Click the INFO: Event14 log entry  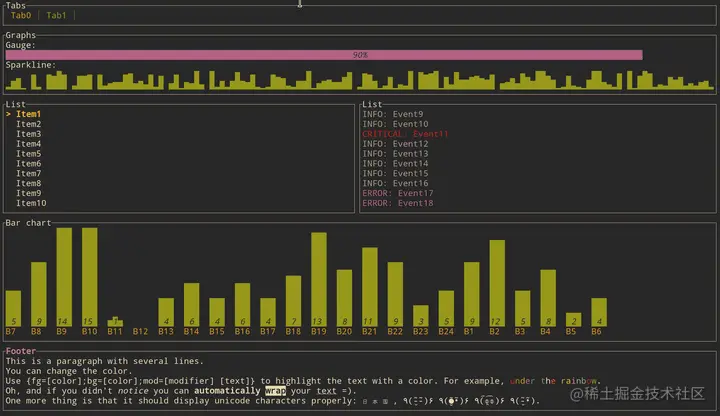coord(395,163)
